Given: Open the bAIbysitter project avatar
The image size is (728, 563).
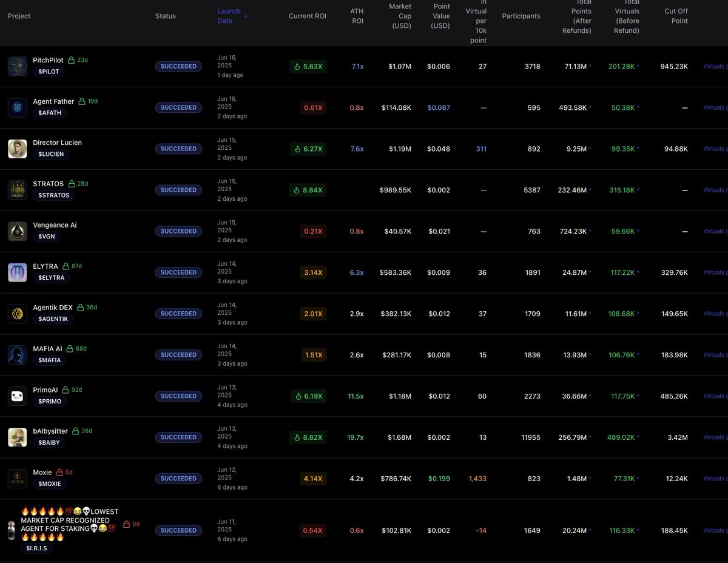Looking at the screenshot, I should pyautogui.click(x=18, y=437).
